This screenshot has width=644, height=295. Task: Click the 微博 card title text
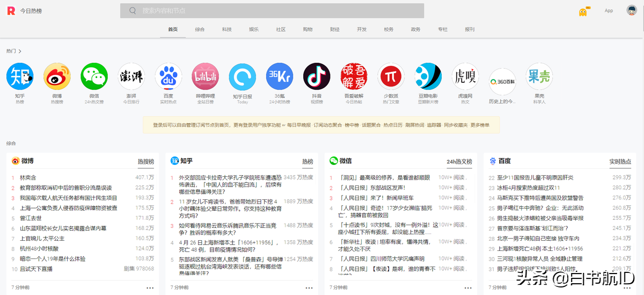(x=27, y=161)
